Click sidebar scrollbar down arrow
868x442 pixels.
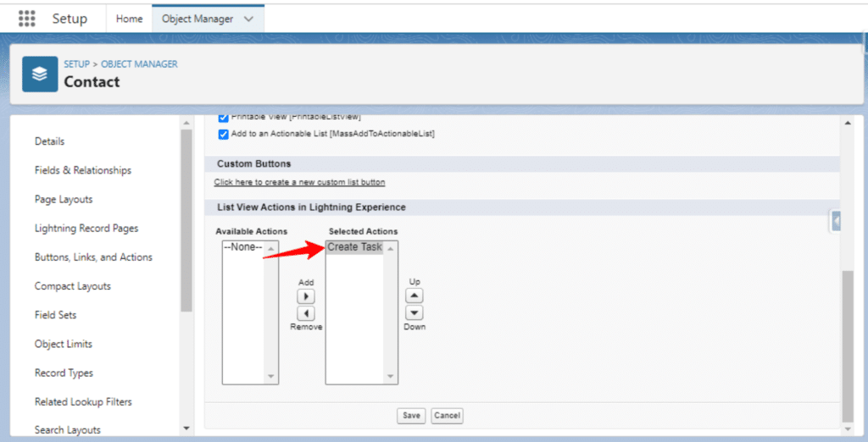186,428
